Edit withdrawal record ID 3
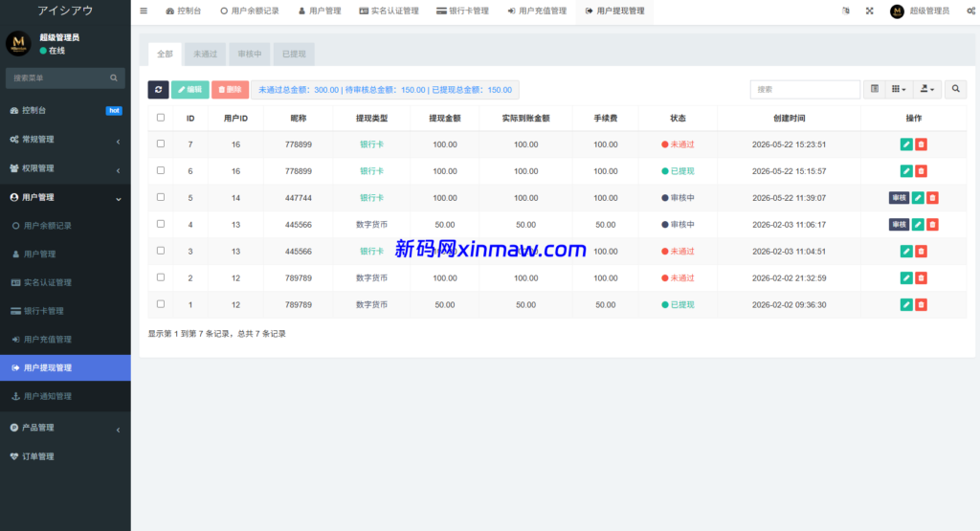The width and height of the screenshot is (980, 531). pos(906,251)
